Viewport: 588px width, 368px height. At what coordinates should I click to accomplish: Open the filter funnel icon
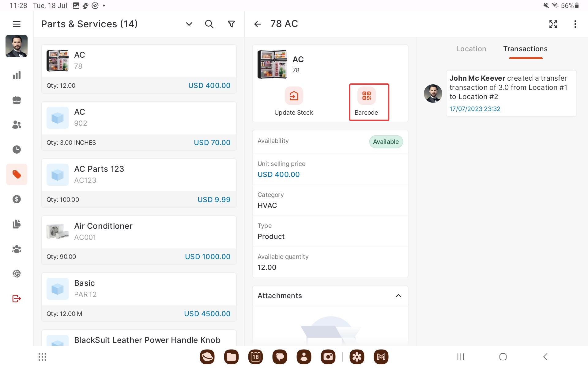tap(232, 24)
